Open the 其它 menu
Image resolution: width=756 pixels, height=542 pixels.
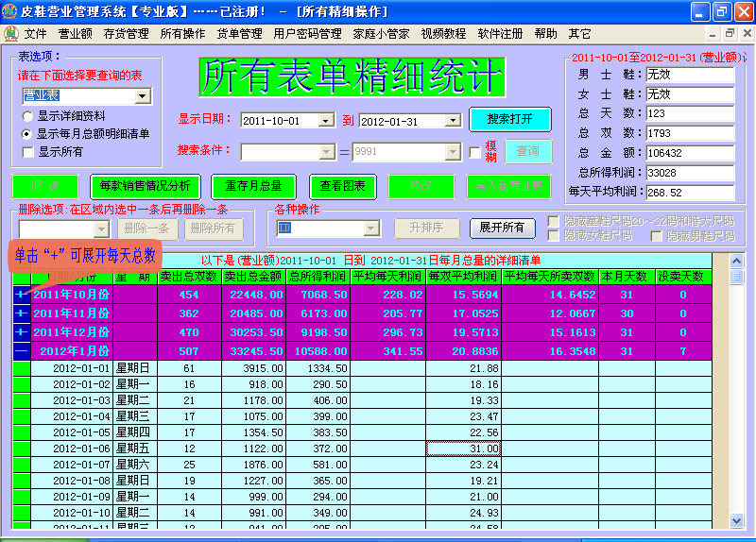click(579, 34)
